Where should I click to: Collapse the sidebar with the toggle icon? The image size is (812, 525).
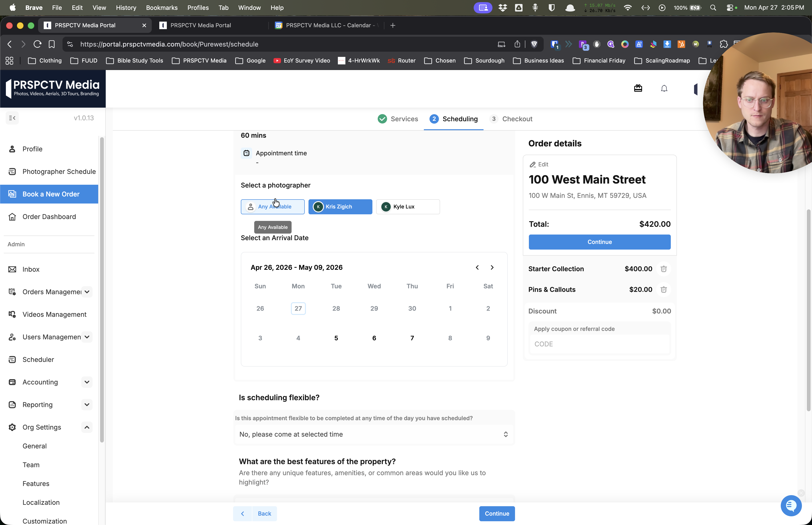tap(12, 118)
